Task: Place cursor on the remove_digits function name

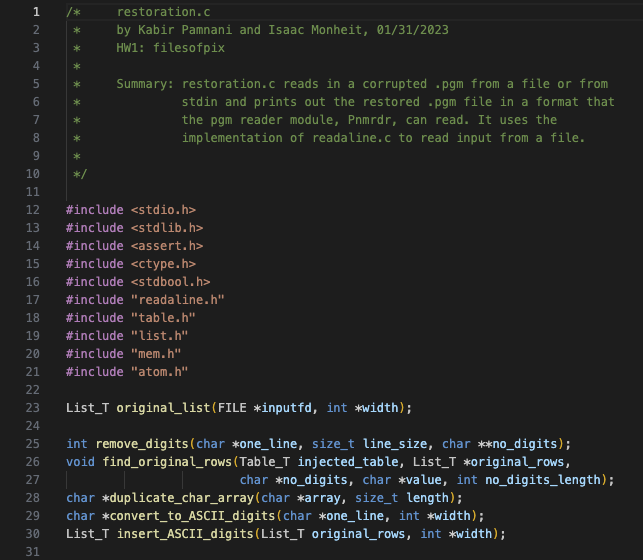Action: point(138,443)
